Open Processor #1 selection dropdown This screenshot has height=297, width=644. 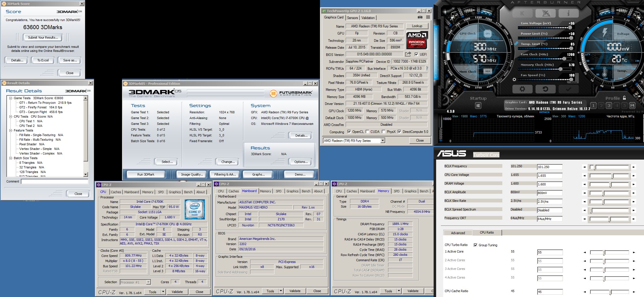click(148, 282)
